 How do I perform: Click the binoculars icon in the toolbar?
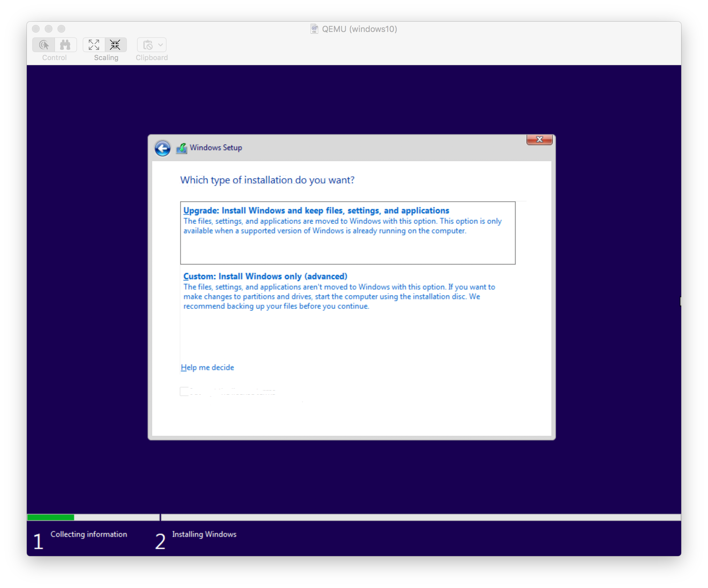point(66,45)
